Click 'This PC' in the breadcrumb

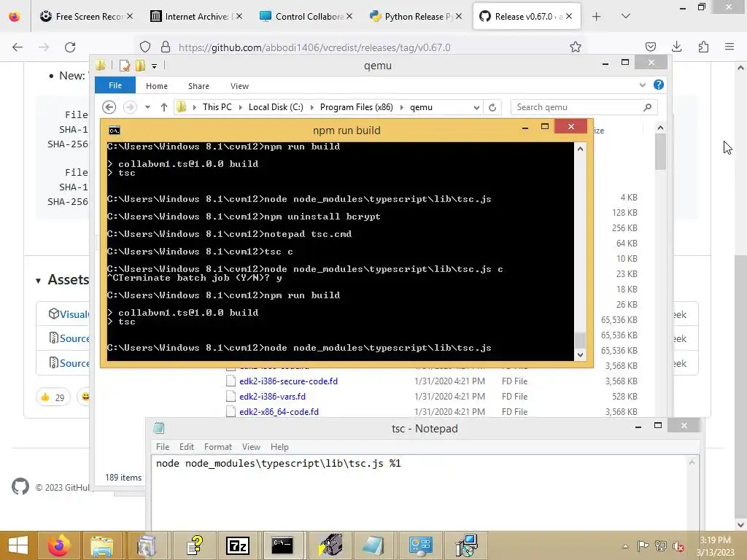[217, 107]
